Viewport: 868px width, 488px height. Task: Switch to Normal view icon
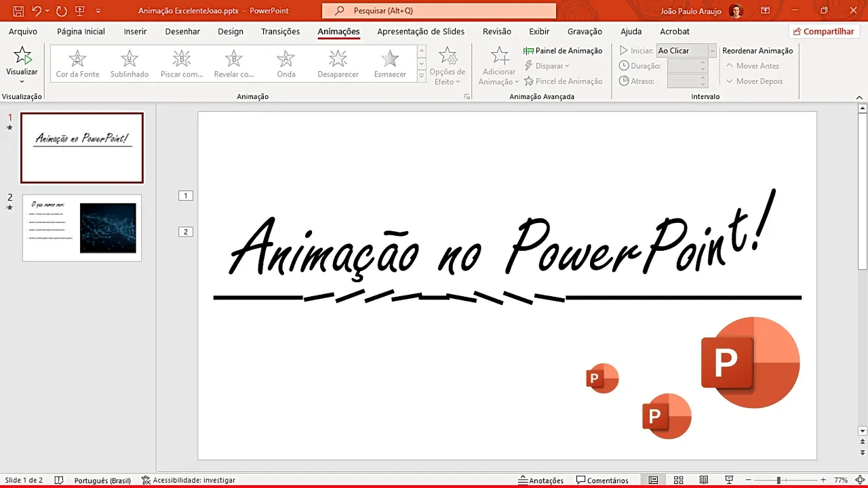click(653, 480)
